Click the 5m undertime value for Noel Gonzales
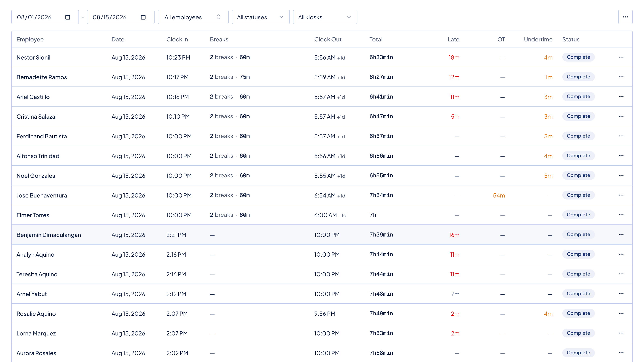 pyautogui.click(x=548, y=176)
